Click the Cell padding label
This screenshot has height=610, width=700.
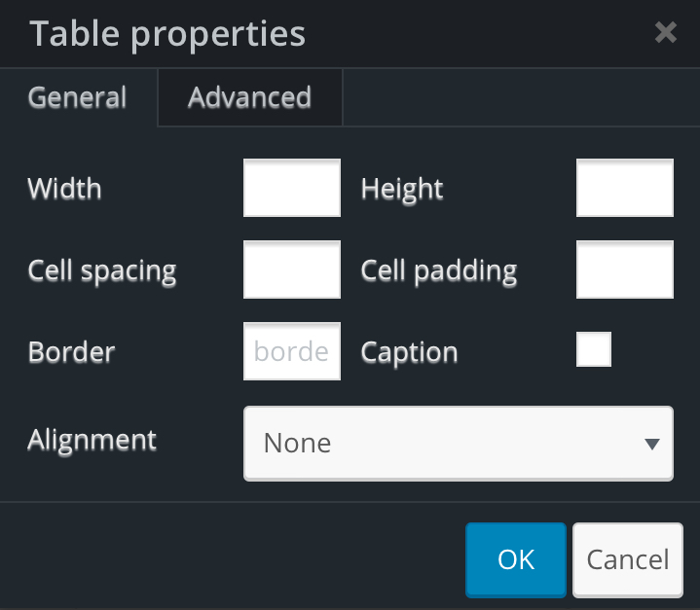click(438, 270)
